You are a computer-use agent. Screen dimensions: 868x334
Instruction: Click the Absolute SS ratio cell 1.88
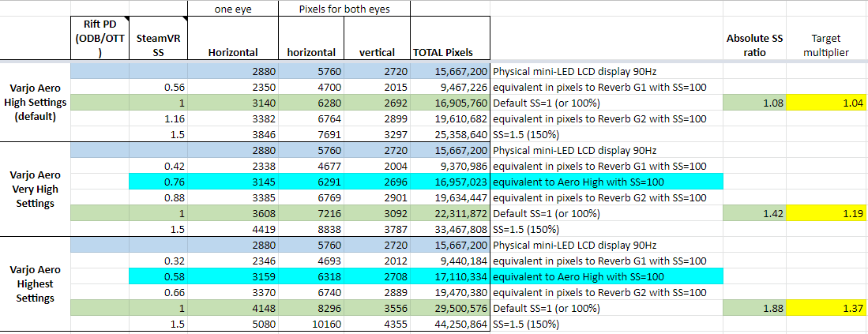754,308
